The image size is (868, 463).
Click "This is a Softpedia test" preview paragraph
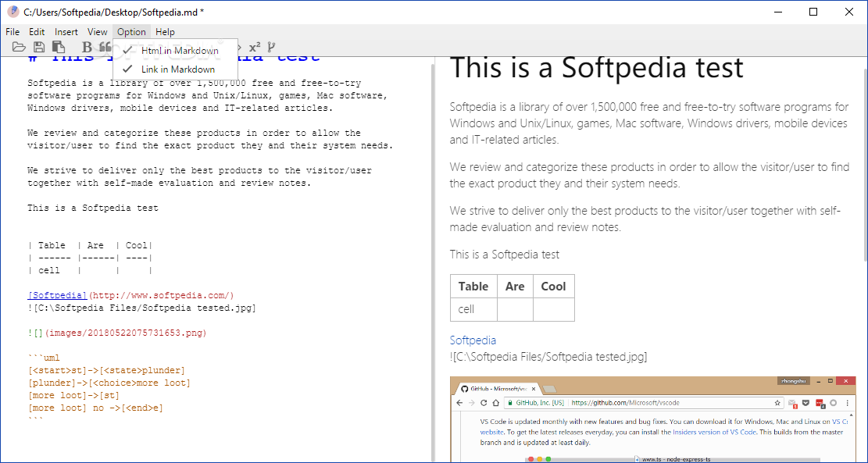(x=504, y=255)
